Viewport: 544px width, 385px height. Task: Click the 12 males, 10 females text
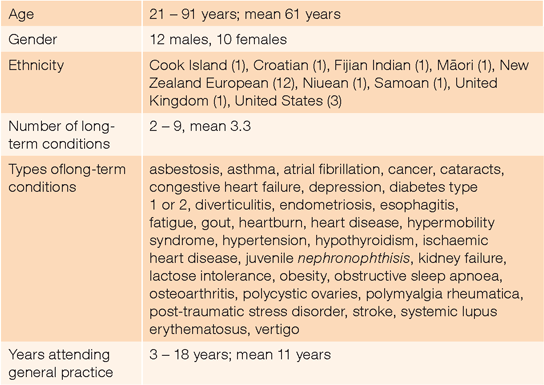click(x=218, y=39)
